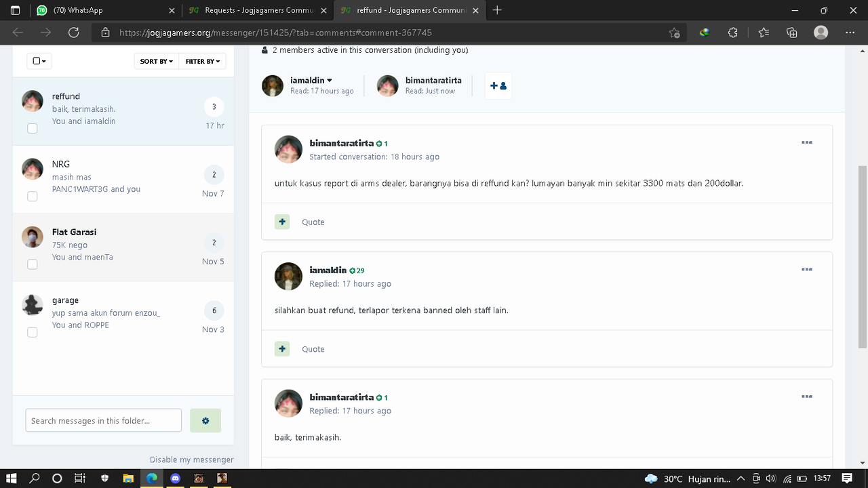The width and height of the screenshot is (868, 488).
Task: Open the notification center icon
Action: [846, 479]
